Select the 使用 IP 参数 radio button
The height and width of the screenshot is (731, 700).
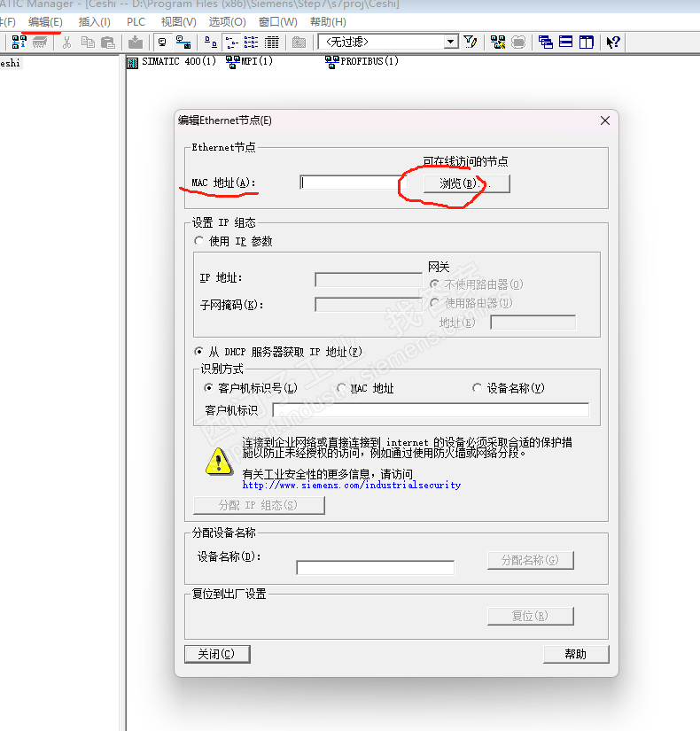click(199, 240)
